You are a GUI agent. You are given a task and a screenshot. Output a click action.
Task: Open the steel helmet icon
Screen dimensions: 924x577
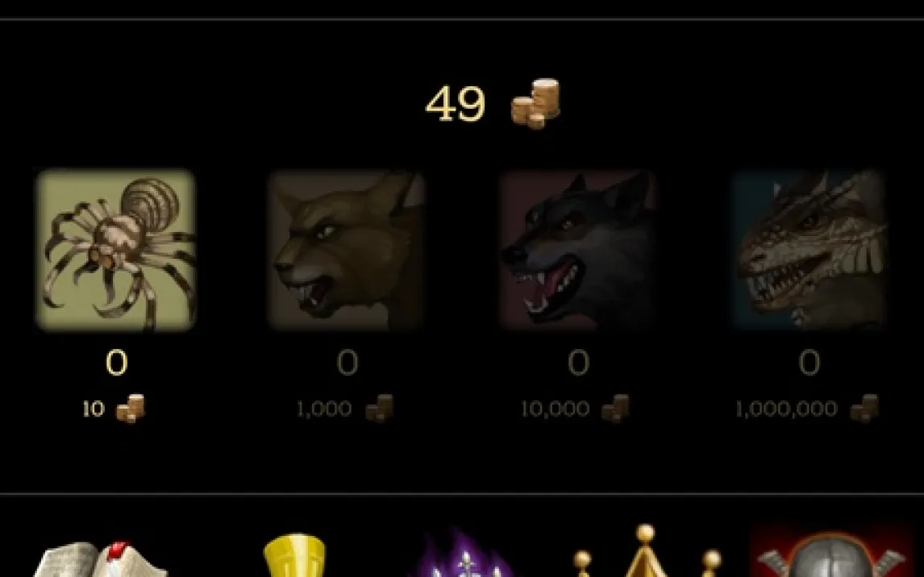click(x=831, y=554)
